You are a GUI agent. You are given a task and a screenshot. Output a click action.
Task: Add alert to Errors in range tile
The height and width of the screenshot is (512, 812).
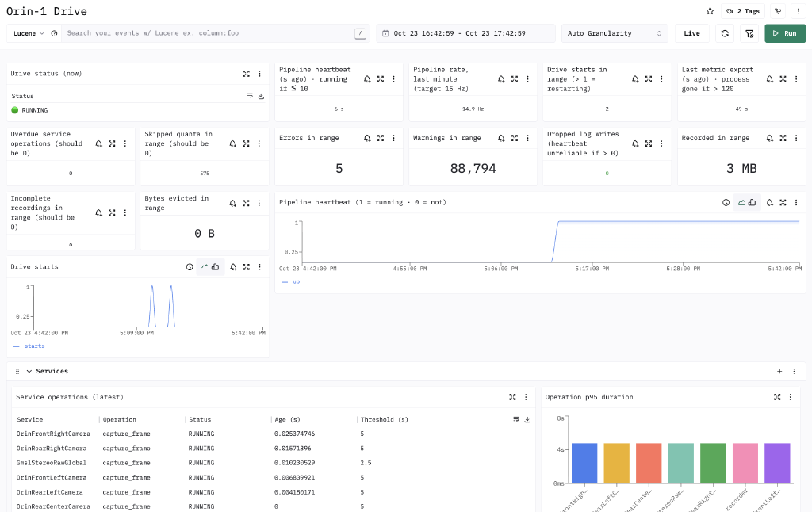point(367,138)
